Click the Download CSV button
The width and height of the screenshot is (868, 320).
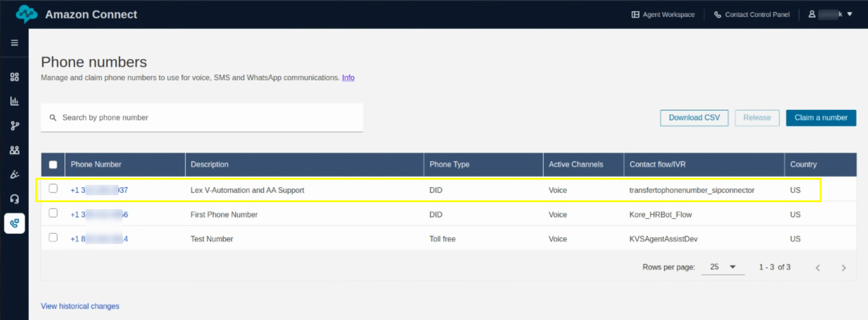click(x=694, y=118)
